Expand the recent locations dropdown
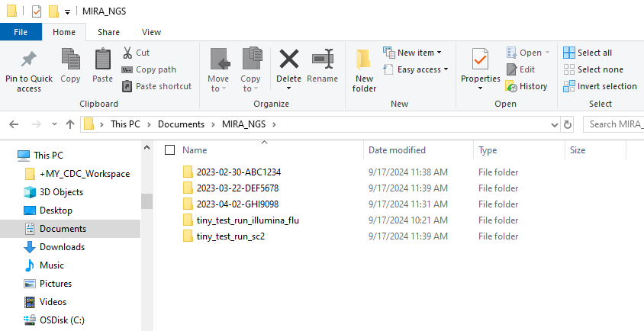The image size is (644, 331). tap(54, 124)
